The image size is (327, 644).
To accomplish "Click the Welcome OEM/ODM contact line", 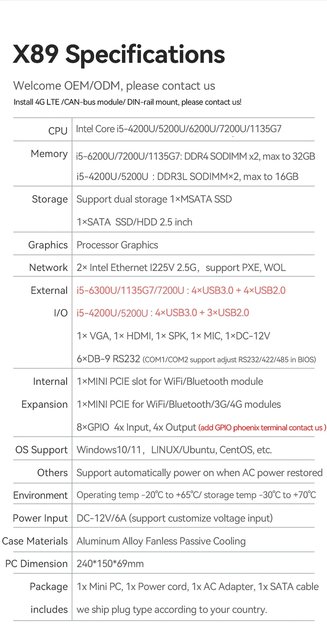I will [114, 86].
